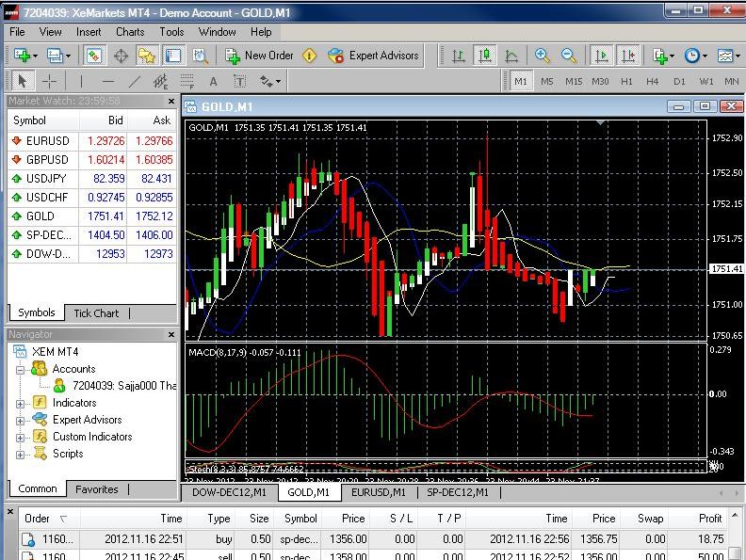This screenshot has height=560, width=746.
Task: Select the Trendline tool
Action: click(135, 82)
